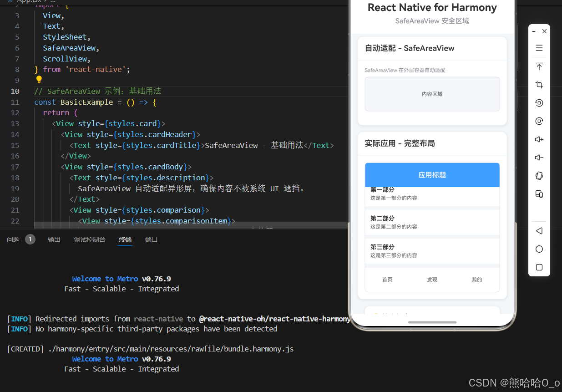Tap the emulator Home circle button
The height and width of the screenshot is (392, 562).
[x=539, y=249]
